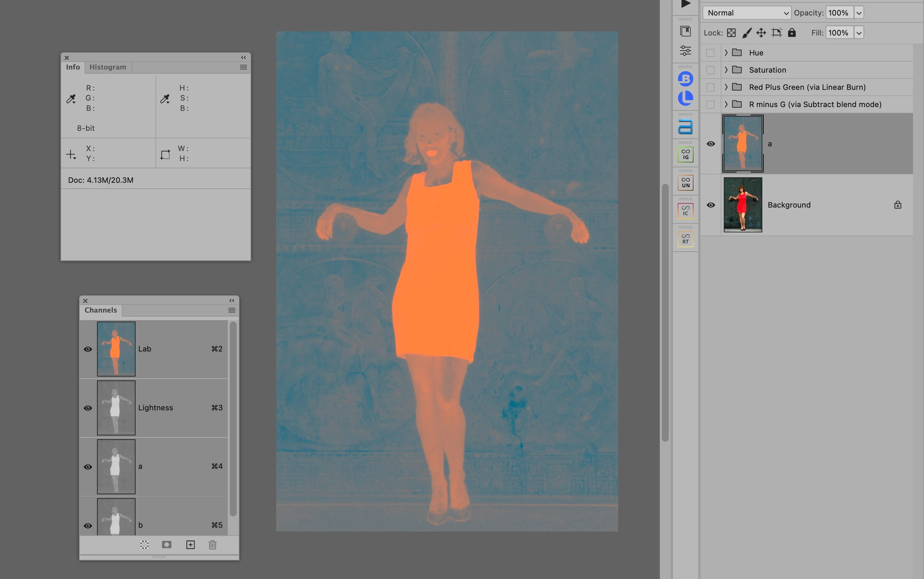The width and height of the screenshot is (924, 579).
Task: Open the Opacity slider dropdown arrow
Action: 859,13
